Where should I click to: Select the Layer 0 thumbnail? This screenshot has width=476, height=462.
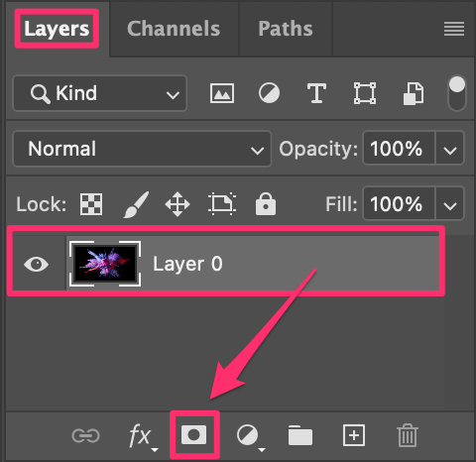105,264
